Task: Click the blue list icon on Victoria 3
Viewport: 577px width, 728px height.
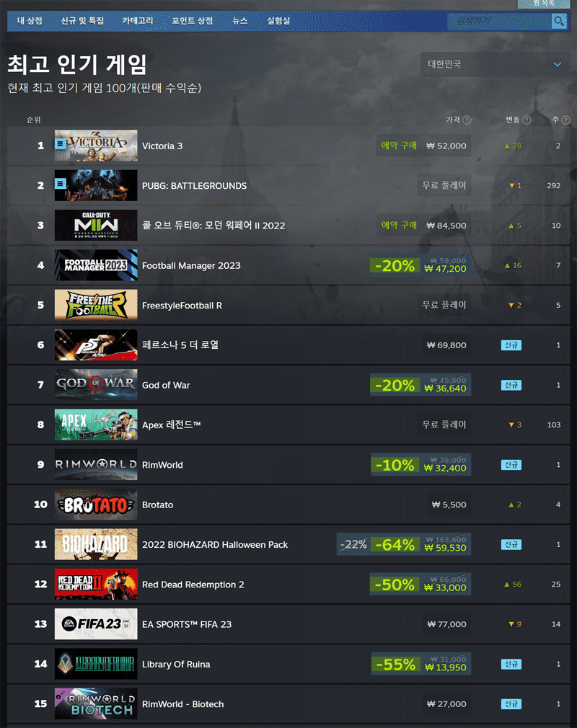Action: click(61, 144)
